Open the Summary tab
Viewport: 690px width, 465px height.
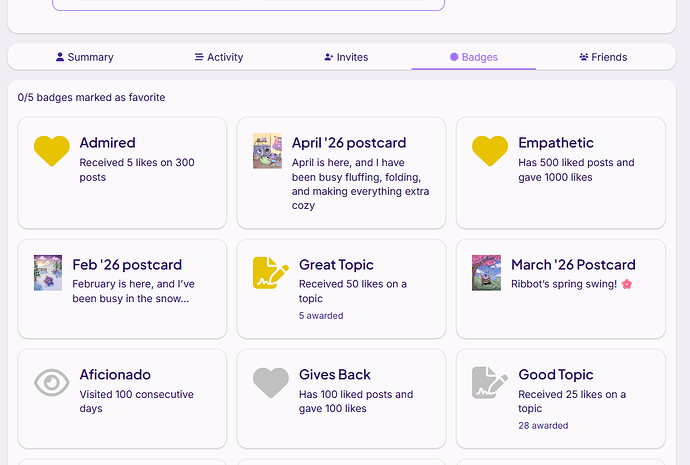pos(84,57)
